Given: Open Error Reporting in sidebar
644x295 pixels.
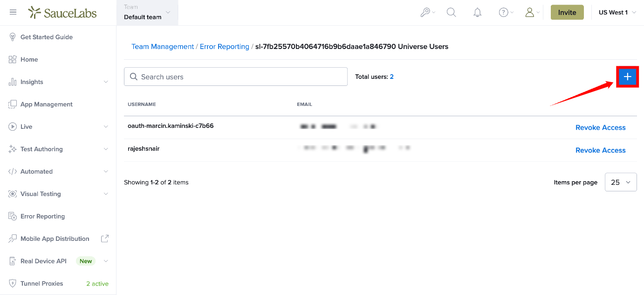Looking at the screenshot, I should pyautogui.click(x=43, y=217).
